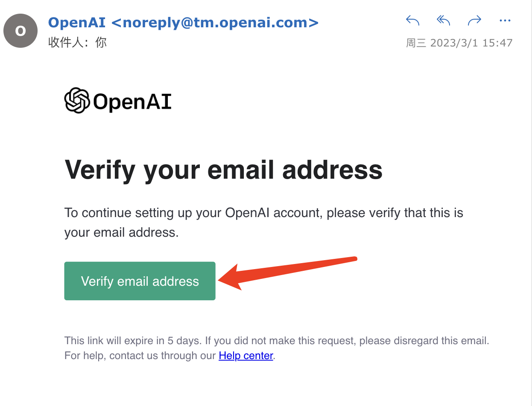Screen dimensions: 532x406
Task: Open the Help center link
Action: click(x=246, y=356)
